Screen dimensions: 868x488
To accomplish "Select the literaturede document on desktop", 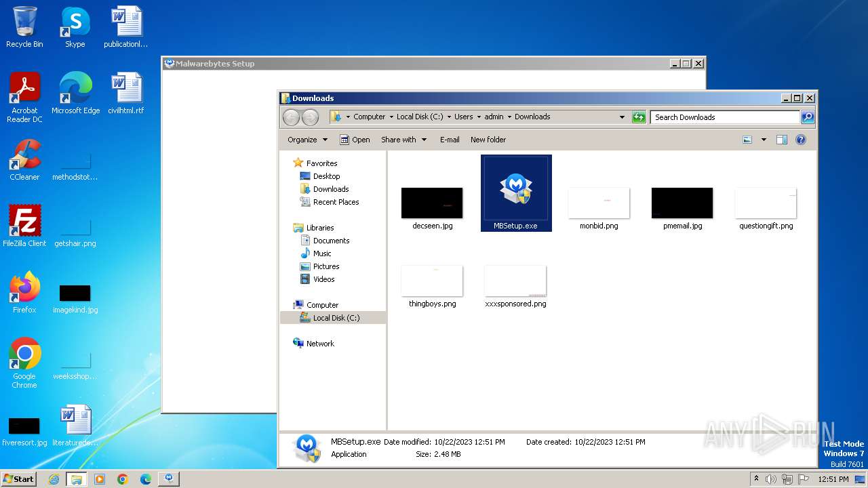I will pos(75,426).
